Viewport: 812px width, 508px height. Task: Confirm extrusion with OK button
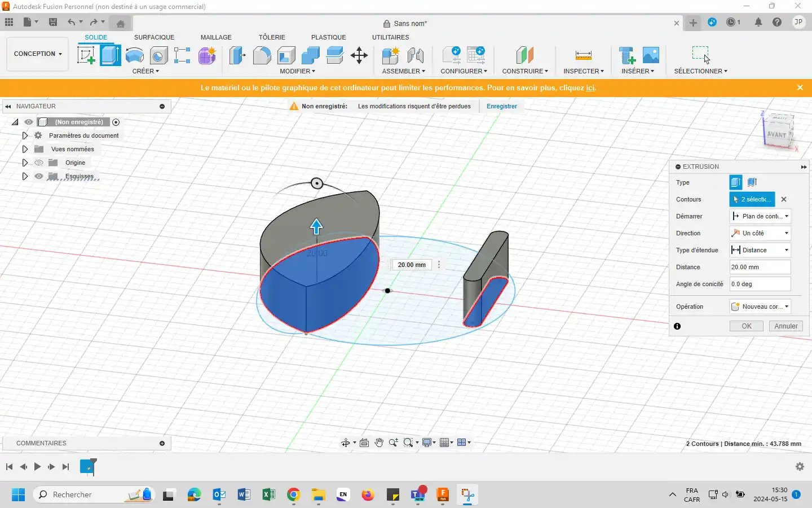click(x=747, y=326)
